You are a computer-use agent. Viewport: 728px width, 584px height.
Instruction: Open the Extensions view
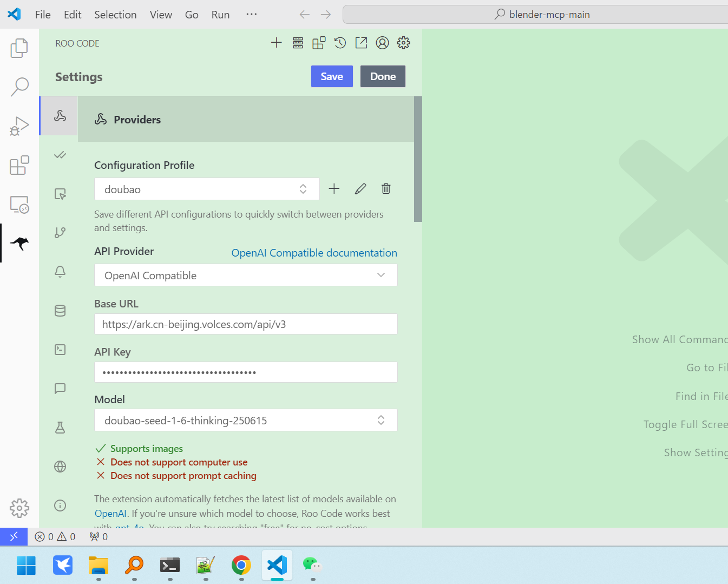click(19, 165)
